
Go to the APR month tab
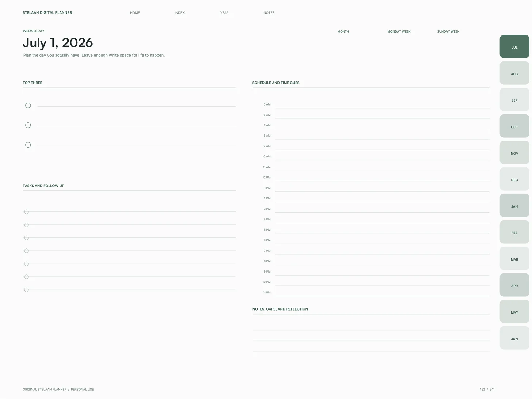coord(514,285)
